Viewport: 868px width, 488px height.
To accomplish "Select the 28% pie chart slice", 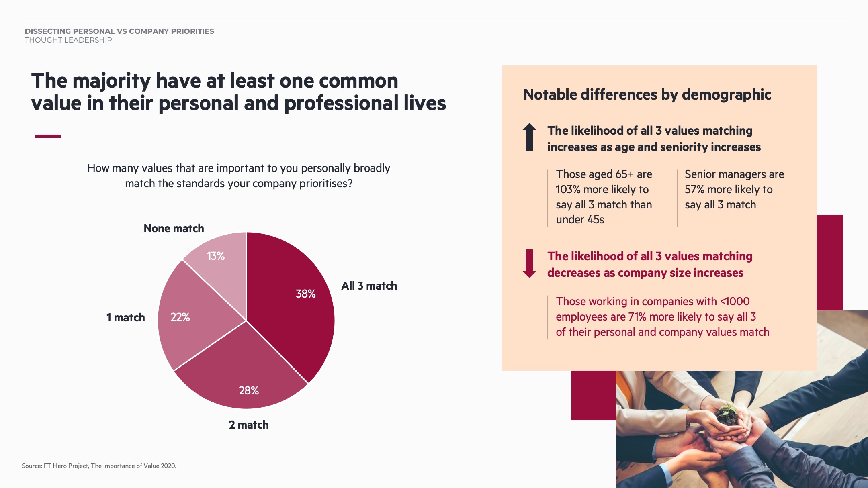I will (x=243, y=378).
